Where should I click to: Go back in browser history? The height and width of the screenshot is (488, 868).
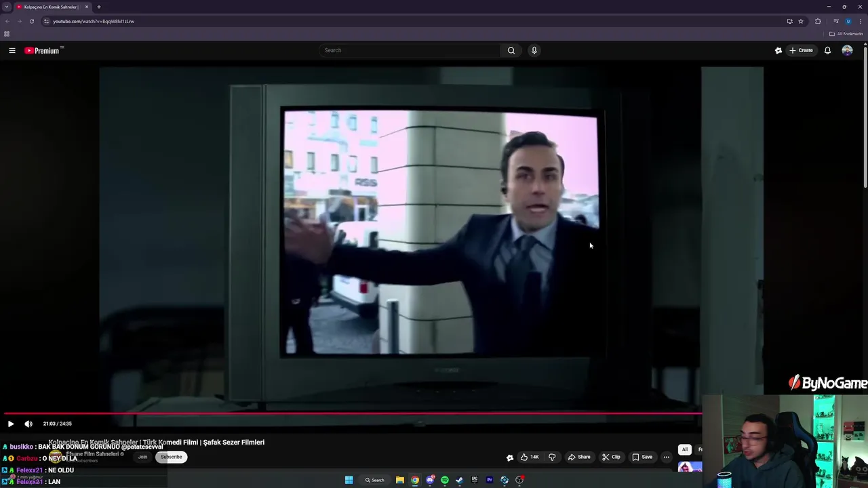tap(7, 21)
